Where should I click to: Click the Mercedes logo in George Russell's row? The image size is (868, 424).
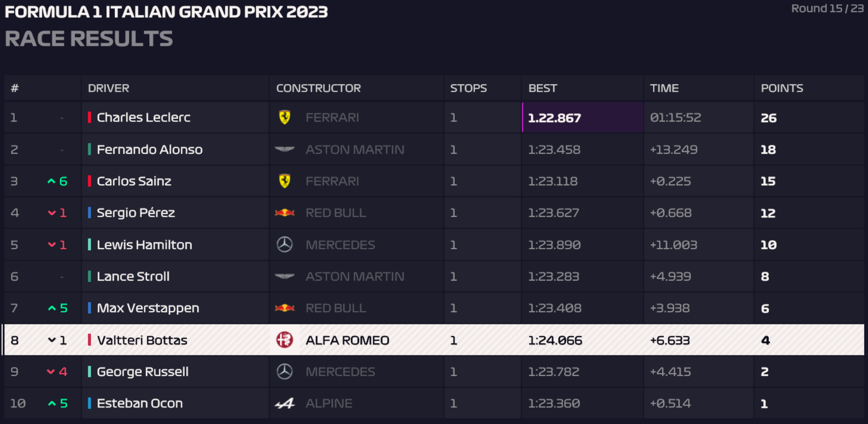(285, 372)
